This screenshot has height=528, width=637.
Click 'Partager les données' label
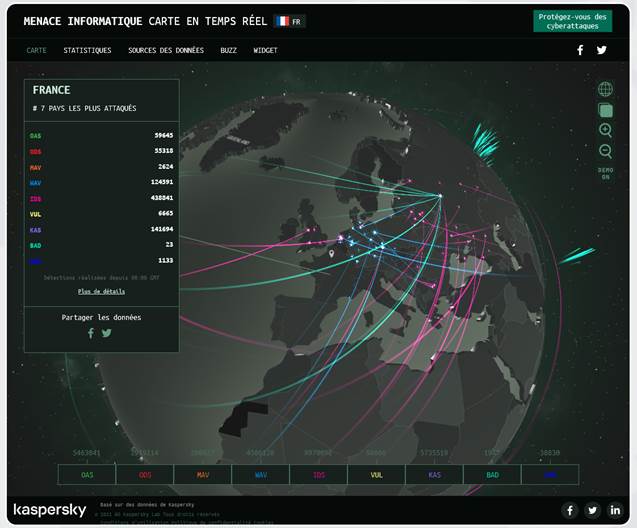pos(102,317)
